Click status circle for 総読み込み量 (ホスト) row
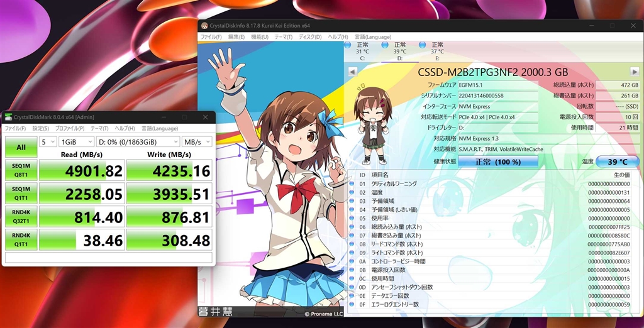Viewport: 644px width, 328px height. (352, 227)
